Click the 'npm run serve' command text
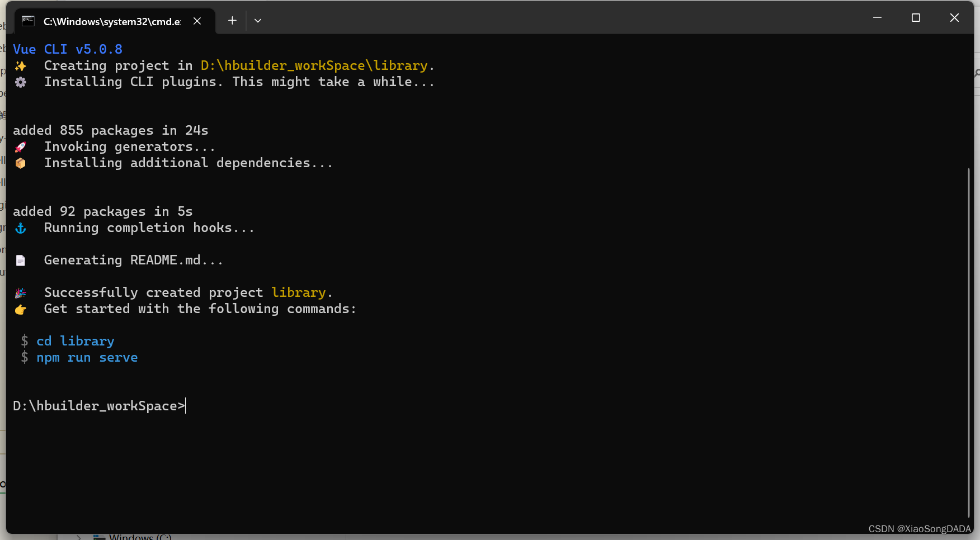The width and height of the screenshot is (980, 540). (87, 357)
